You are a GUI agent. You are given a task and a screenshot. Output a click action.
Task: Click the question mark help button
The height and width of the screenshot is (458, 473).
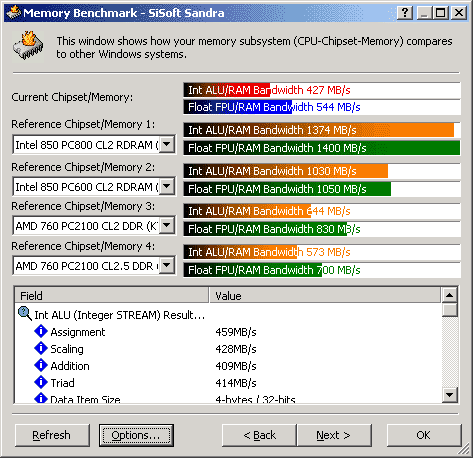405,13
